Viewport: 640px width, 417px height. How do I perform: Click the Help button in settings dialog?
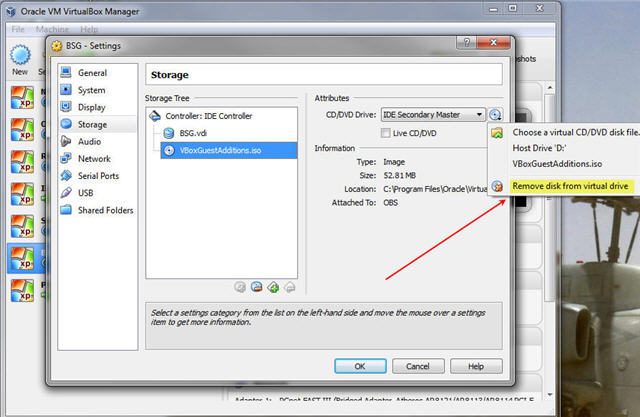(476, 366)
